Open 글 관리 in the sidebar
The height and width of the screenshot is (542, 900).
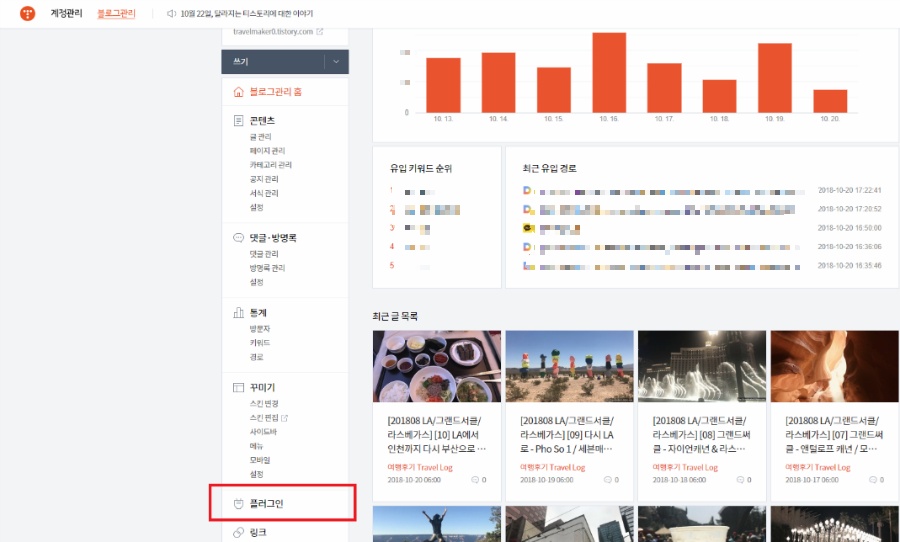pos(260,137)
